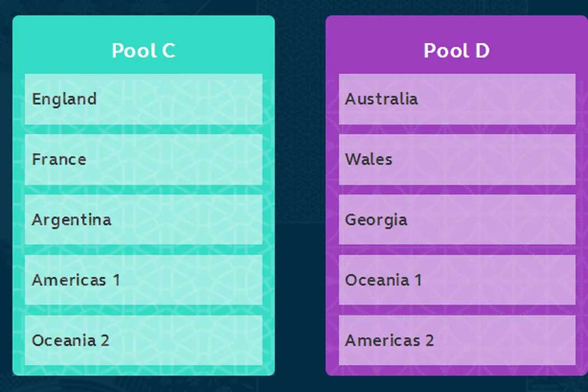Click the Oceania 2 row

pyautogui.click(x=143, y=340)
